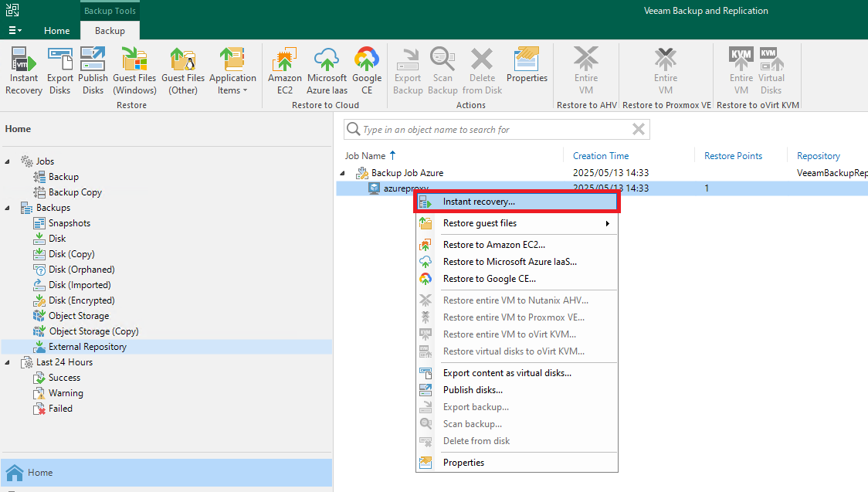Click Entire VM under Restore to AHV

[x=585, y=71]
